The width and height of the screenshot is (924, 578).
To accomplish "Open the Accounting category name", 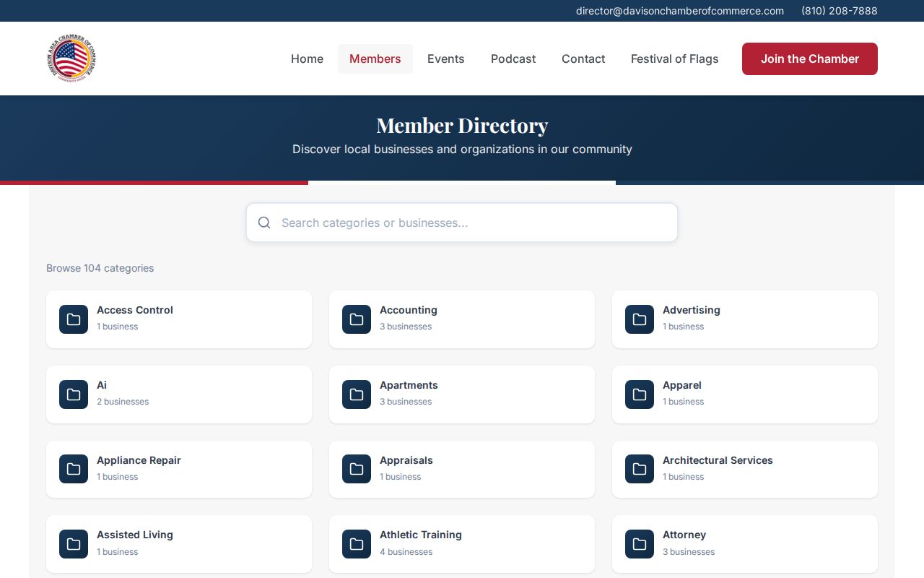I will 409,310.
